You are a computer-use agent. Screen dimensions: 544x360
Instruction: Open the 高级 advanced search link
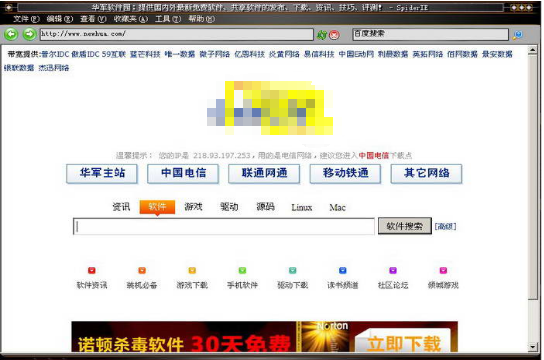445,226
